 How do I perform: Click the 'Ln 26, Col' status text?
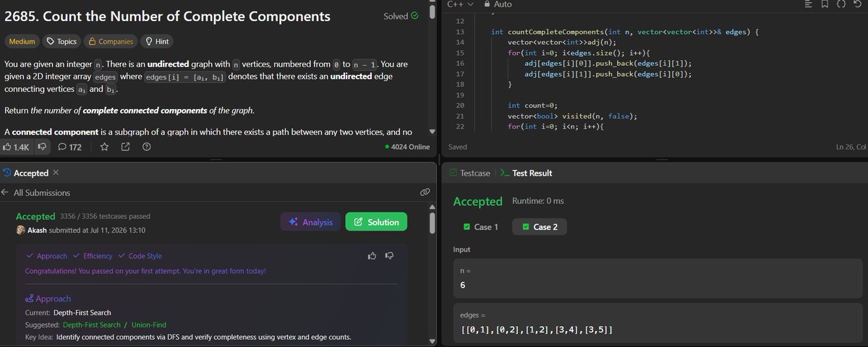pyautogui.click(x=851, y=146)
